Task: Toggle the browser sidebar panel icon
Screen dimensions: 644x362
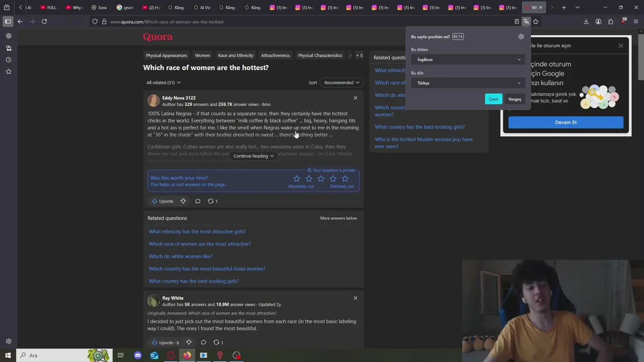Action: [8, 22]
